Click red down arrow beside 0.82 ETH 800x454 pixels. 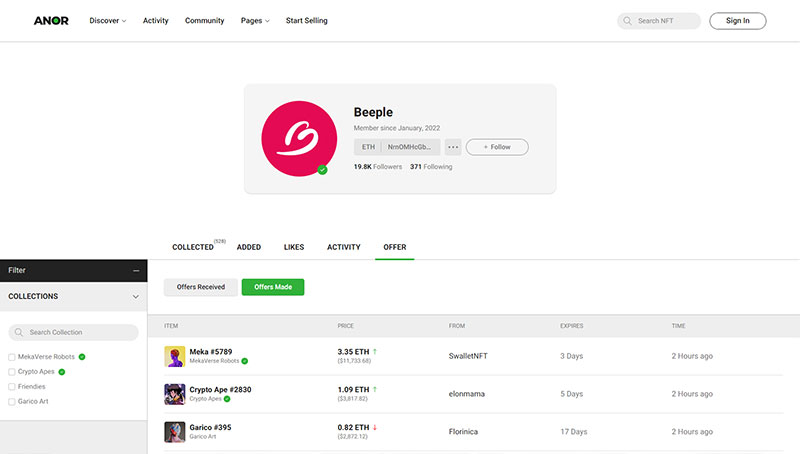(x=375, y=427)
